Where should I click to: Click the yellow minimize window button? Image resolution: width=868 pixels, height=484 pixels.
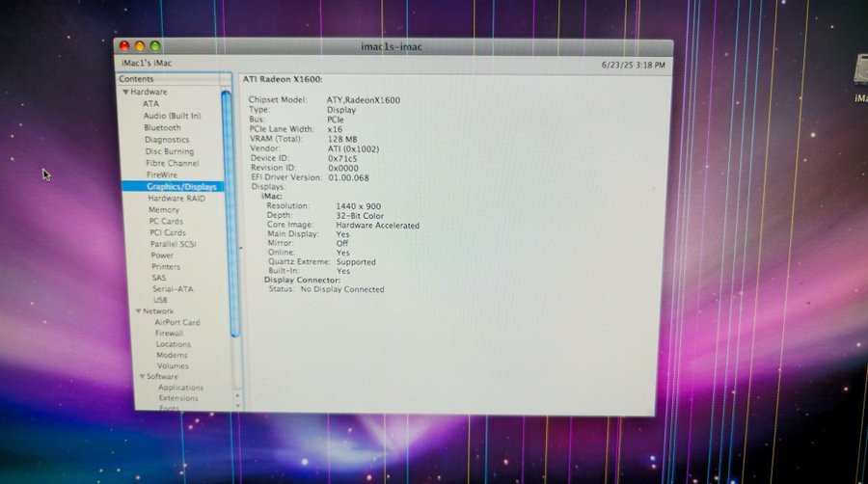click(x=140, y=46)
